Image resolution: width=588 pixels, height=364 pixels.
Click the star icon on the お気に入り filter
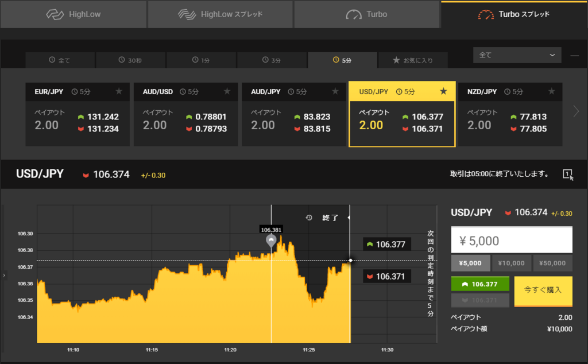395,60
